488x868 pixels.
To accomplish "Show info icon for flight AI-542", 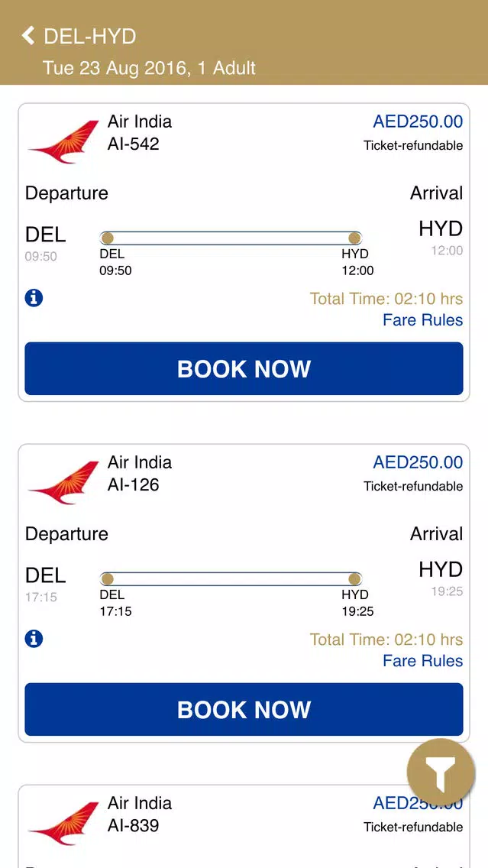I will pos(34,298).
